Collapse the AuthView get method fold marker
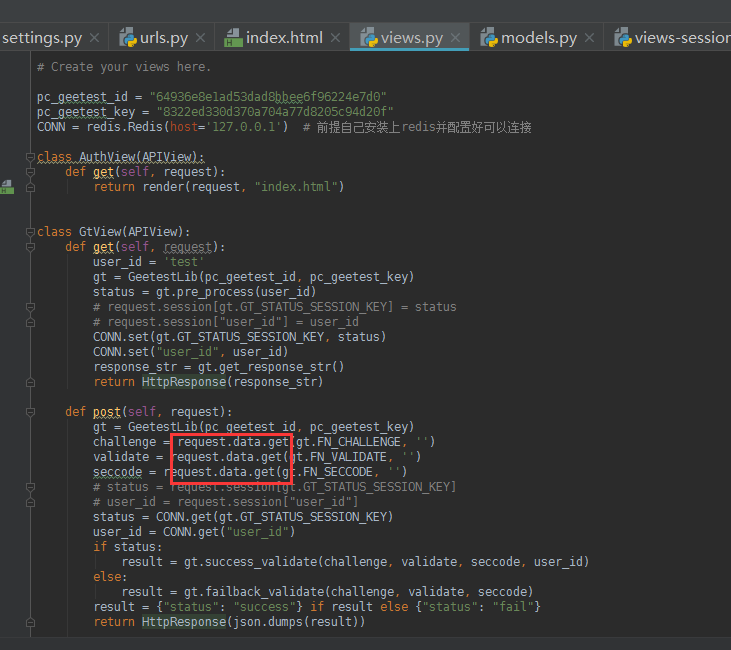 point(30,172)
